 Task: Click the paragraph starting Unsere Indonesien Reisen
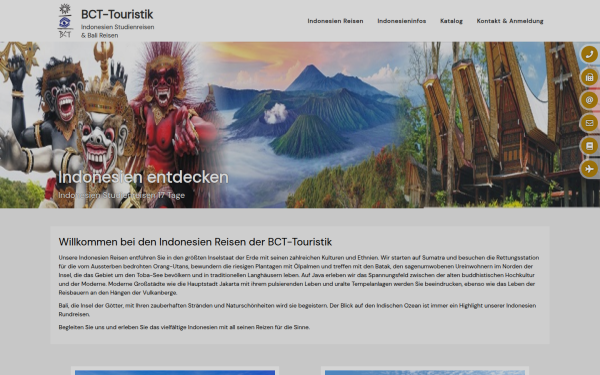click(x=298, y=275)
